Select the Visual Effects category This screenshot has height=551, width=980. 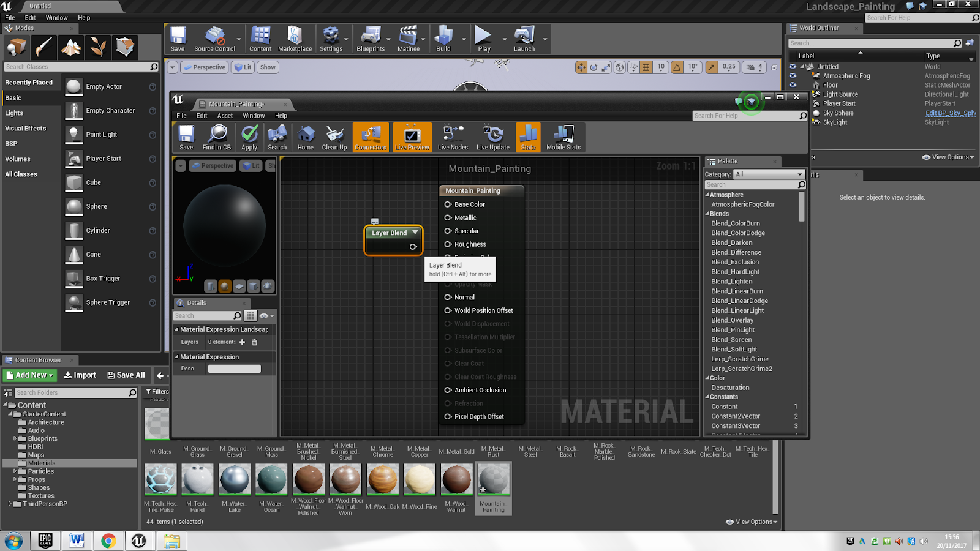coord(26,129)
